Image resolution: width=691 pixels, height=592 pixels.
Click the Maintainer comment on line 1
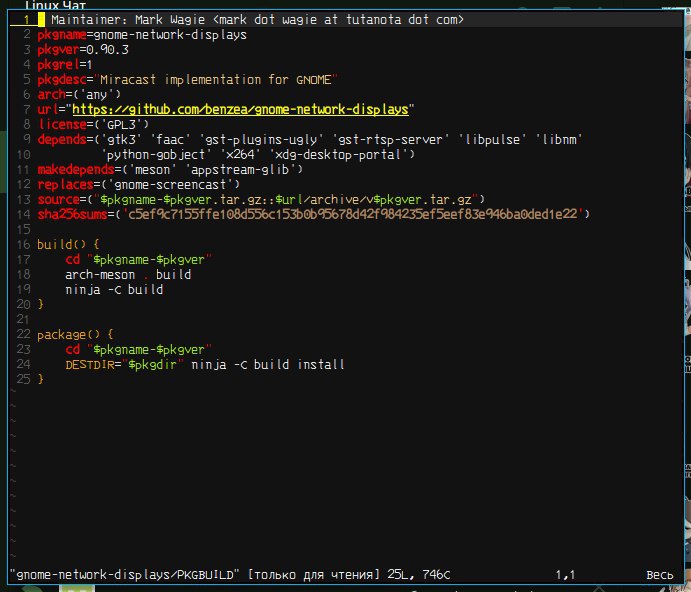257,20
